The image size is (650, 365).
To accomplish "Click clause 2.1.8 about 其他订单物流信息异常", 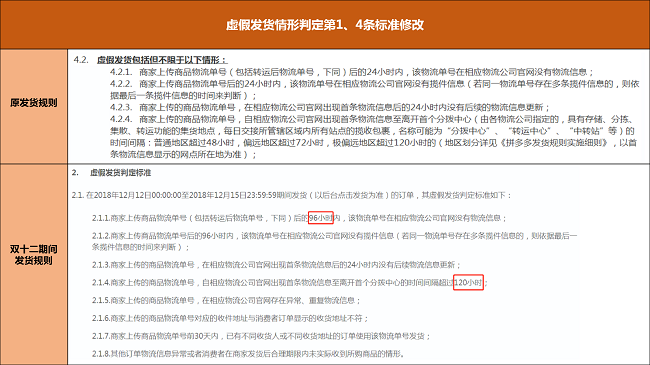I will coord(248,354).
